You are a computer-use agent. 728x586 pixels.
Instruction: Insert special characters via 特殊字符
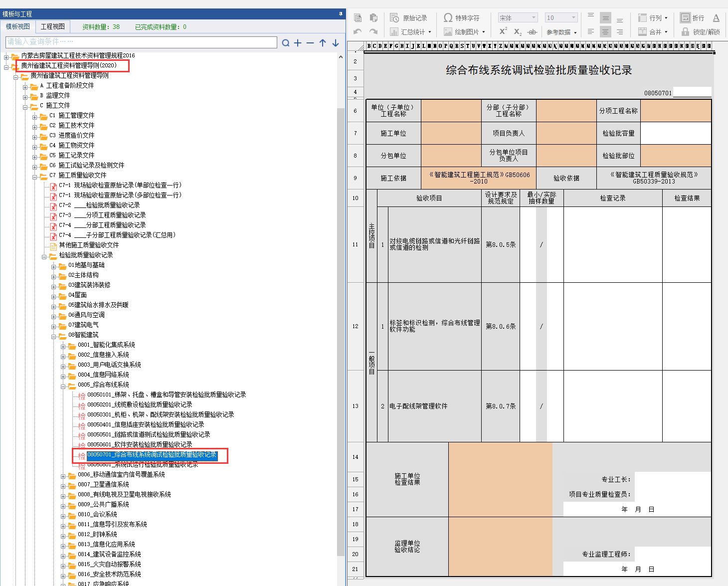pyautogui.click(x=461, y=18)
